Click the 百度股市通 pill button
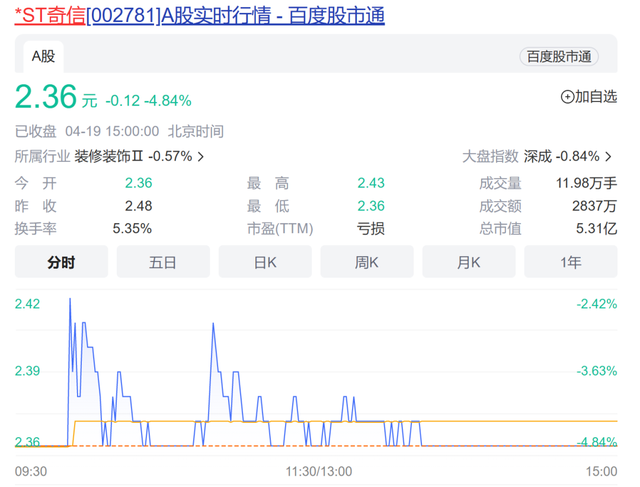The width and height of the screenshot is (640, 487). coord(559,57)
